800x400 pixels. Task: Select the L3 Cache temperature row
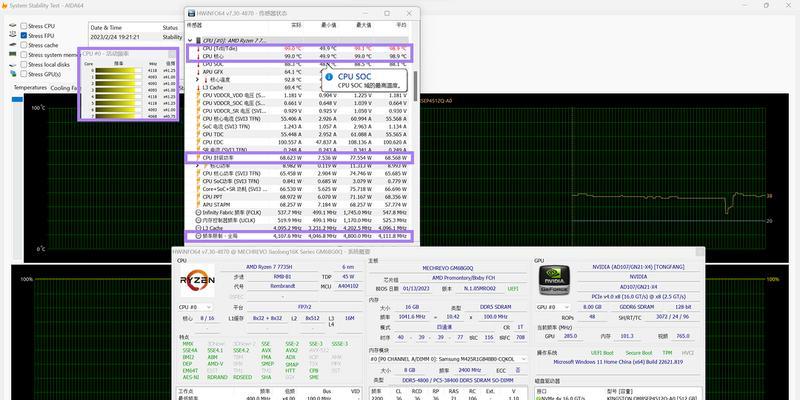(x=299, y=88)
